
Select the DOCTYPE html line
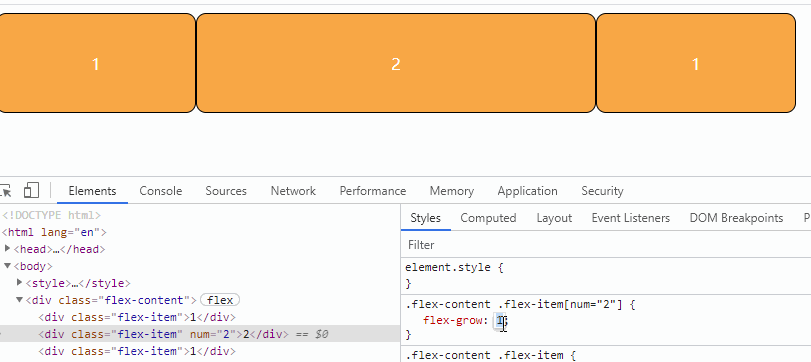(52, 215)
